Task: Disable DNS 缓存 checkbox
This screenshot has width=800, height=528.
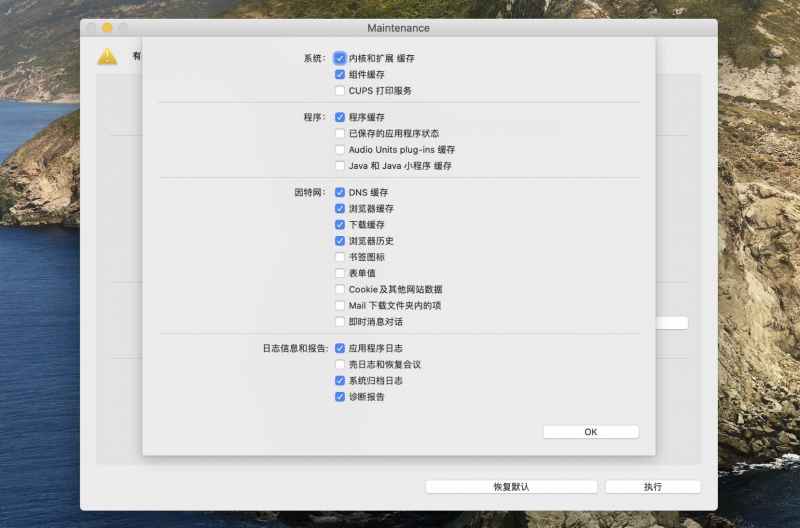Action: point(340,192)
